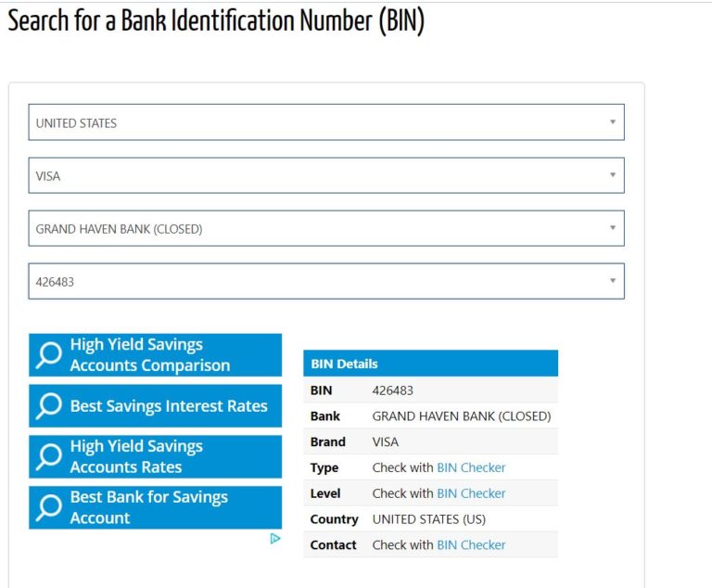Click the UNITED STATES (US) country value in the table
The width and height of the screenshot is (712, 588).
tap(428, 519)
